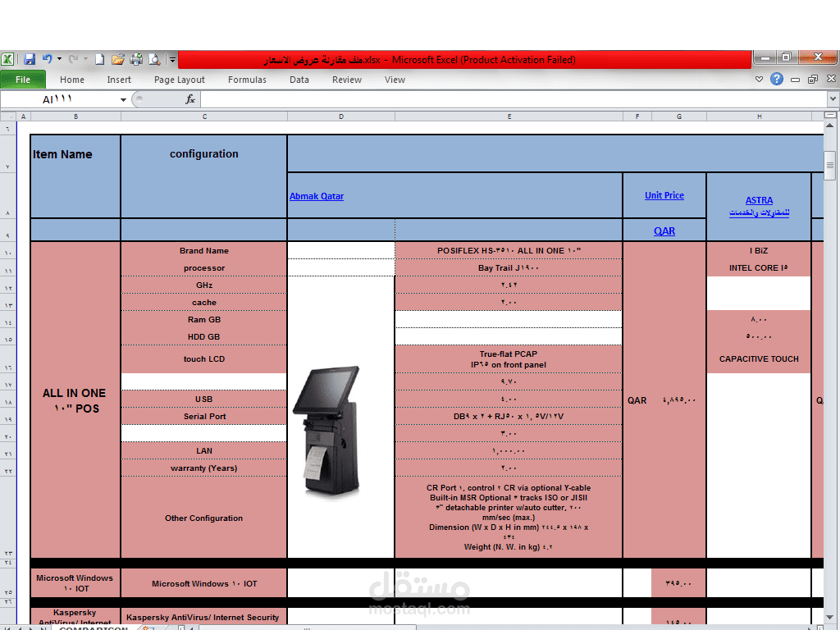This screenshot has height=630, width=840.
Task: Click the Redo arrow icon
Action: click(x=73, y=59)
